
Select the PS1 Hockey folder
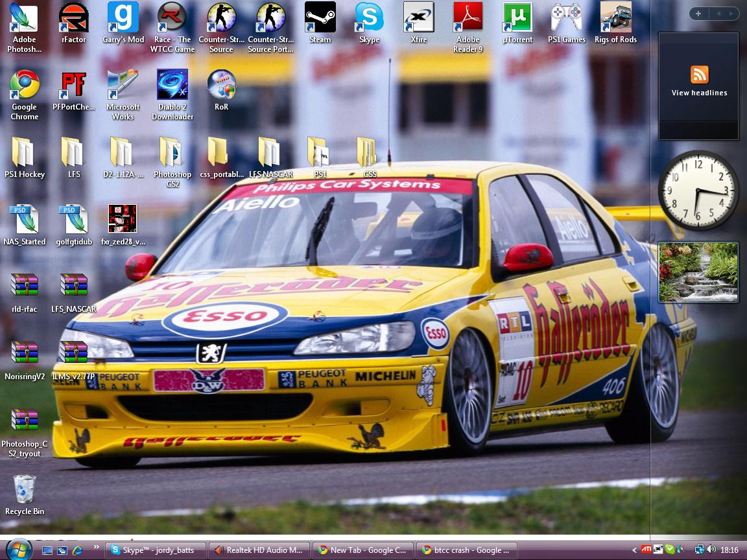[x=24, y=157]
